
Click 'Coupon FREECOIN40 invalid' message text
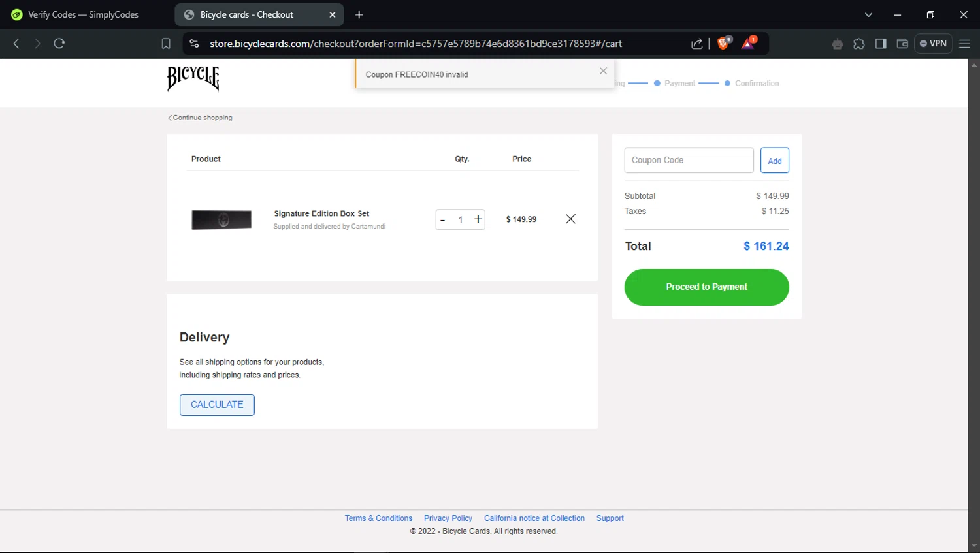click(x=417, y=74)
